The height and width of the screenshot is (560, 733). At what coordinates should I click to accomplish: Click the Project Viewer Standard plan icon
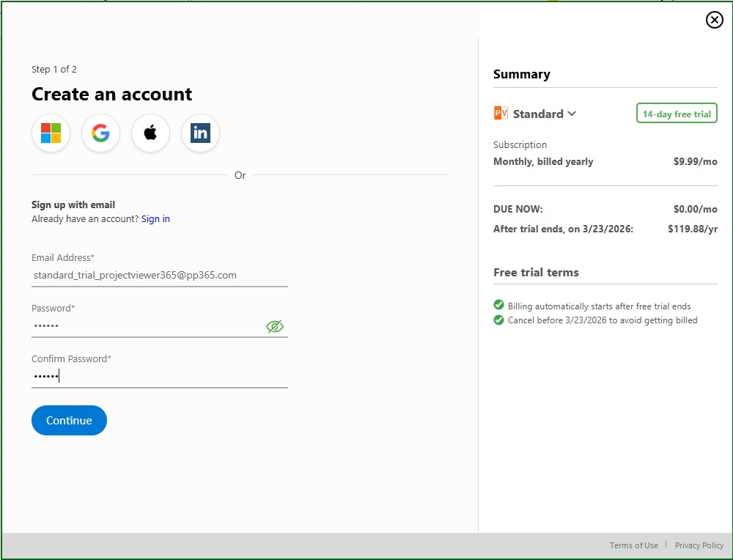point(501,114)
